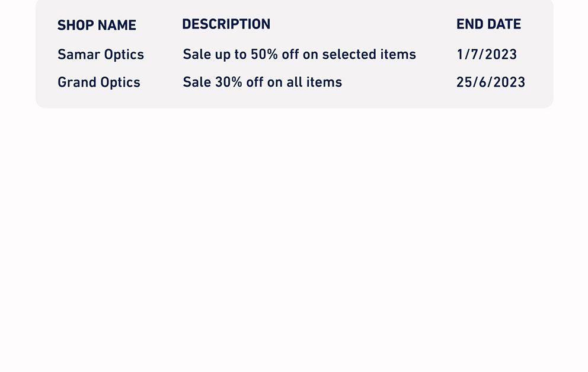Click the 30% text in Grand's offer
The image size is (588, 372).
[x=228, y=82]
